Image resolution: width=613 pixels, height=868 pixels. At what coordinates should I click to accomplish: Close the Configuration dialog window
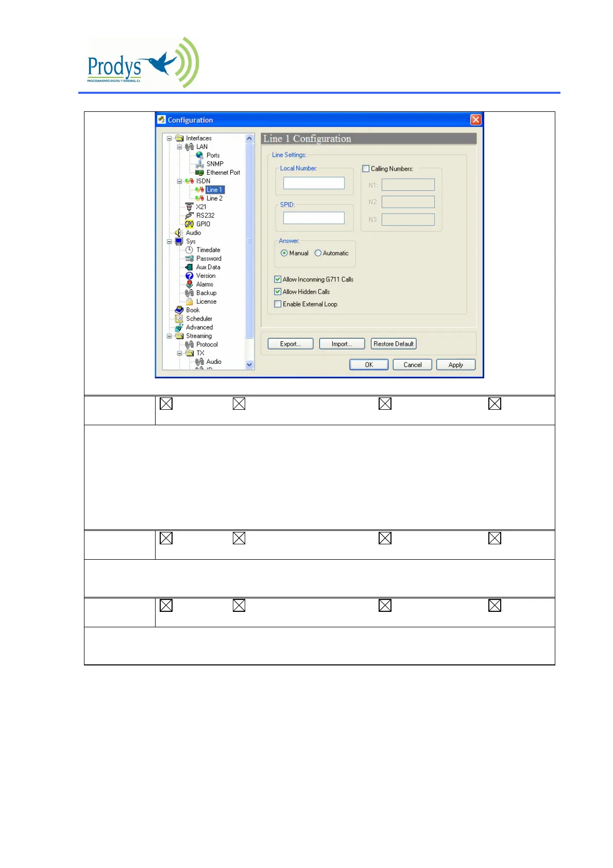(476, 120)
